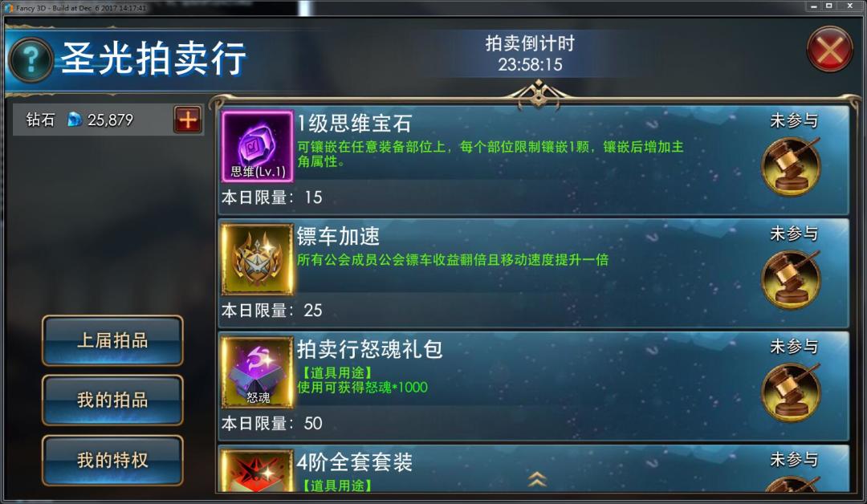Bid on 1级思维宝石 with gavel icon
Viewport: 867px width, 504px height.
click(792, 166)
